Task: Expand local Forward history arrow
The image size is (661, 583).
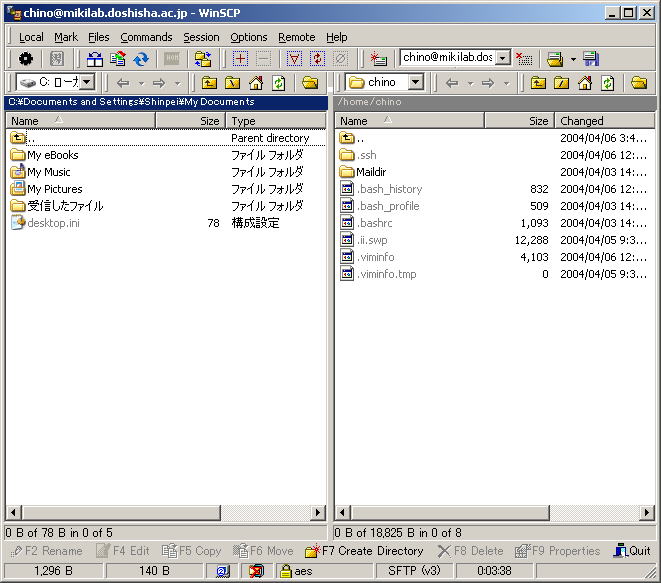Action: [178, 83]
